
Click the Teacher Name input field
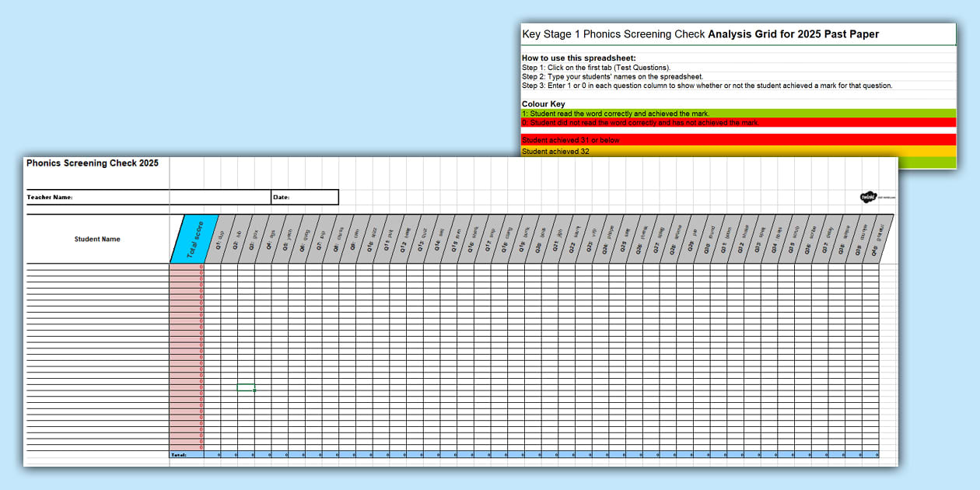pos(218,197)
